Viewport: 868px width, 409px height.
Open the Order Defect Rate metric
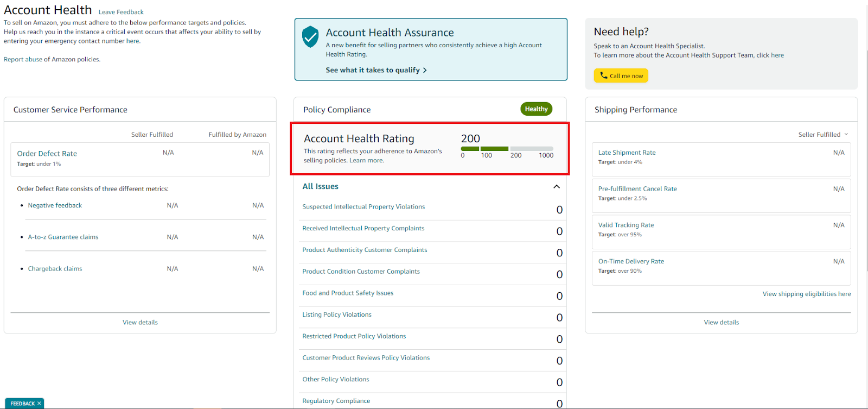tap(47, 154)
